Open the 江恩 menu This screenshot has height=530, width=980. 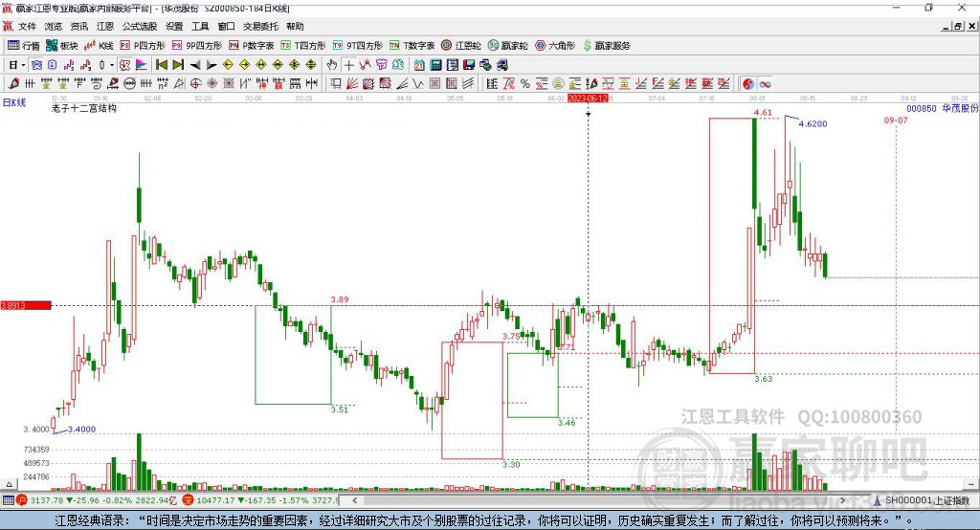[105, 26]
